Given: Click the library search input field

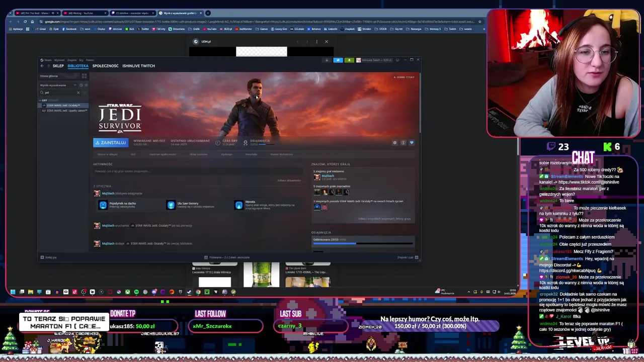Looking at the screenshot, I should point(59,93).
